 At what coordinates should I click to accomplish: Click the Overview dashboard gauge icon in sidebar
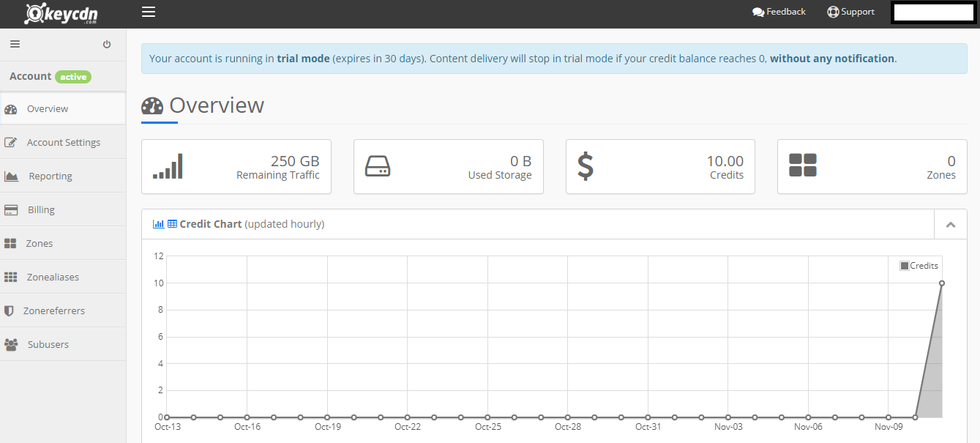(10, 110)
